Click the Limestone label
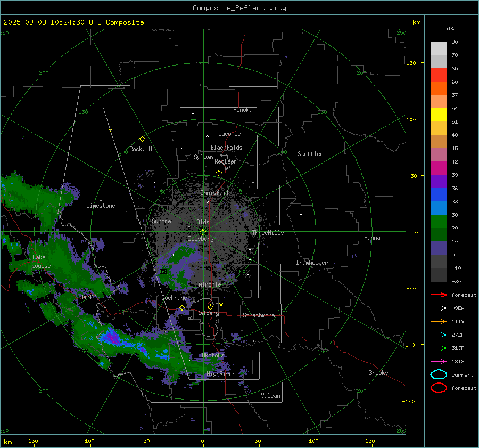 tap(101, 206)
